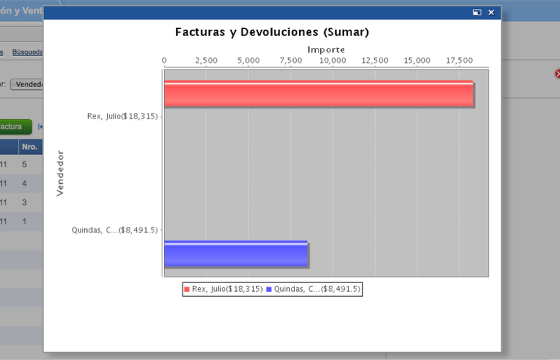Click the Importe axis title
560x360 pixels.
(326, 50)
